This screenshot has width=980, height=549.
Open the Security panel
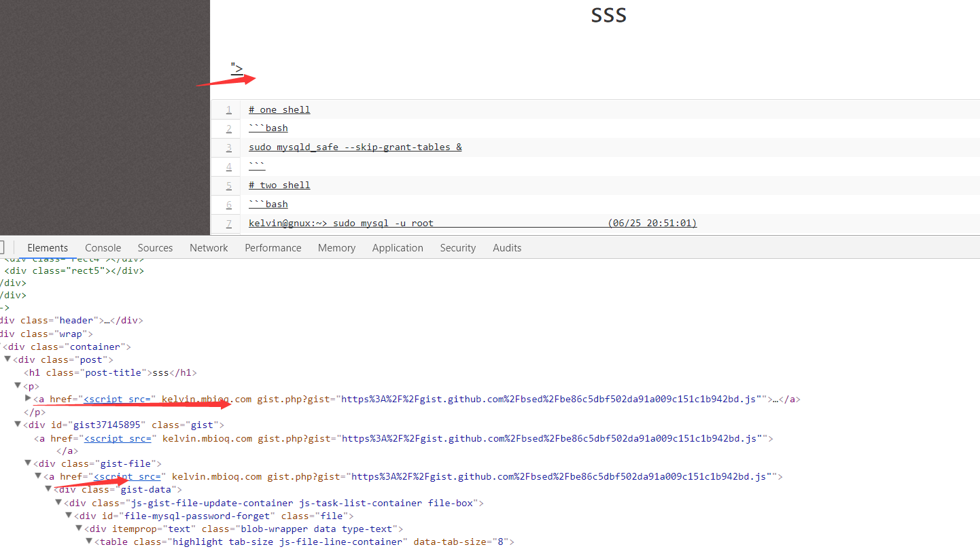tap(457, 247)
